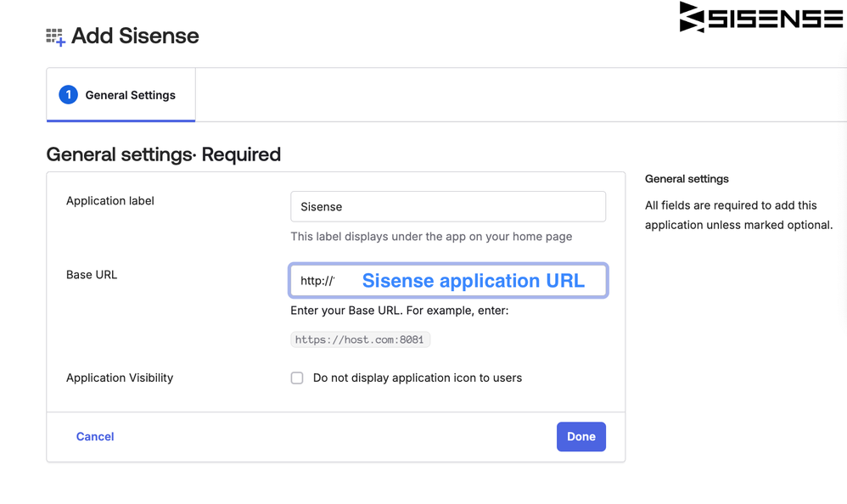Click the Add Sisense grid-plus icon
847x504 pixels.
[55, 36]
